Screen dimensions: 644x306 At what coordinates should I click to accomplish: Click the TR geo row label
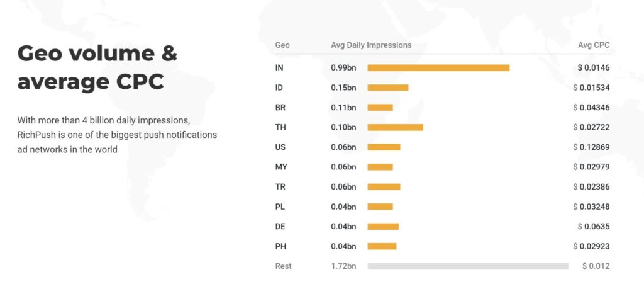(280, 187)
